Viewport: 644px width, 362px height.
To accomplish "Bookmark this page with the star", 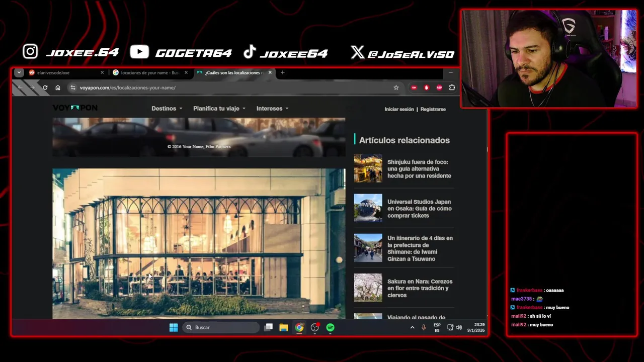I will [396, 87].
